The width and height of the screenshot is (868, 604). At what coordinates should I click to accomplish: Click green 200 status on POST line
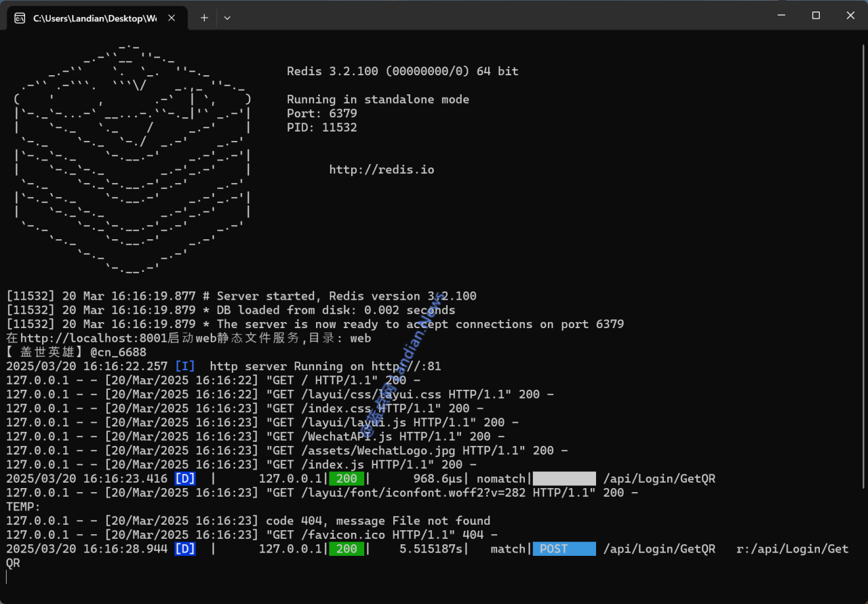347,549
